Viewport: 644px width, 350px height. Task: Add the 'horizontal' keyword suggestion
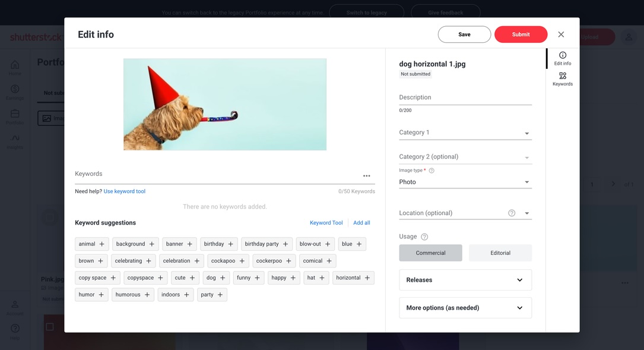click(x=353, y=278)
